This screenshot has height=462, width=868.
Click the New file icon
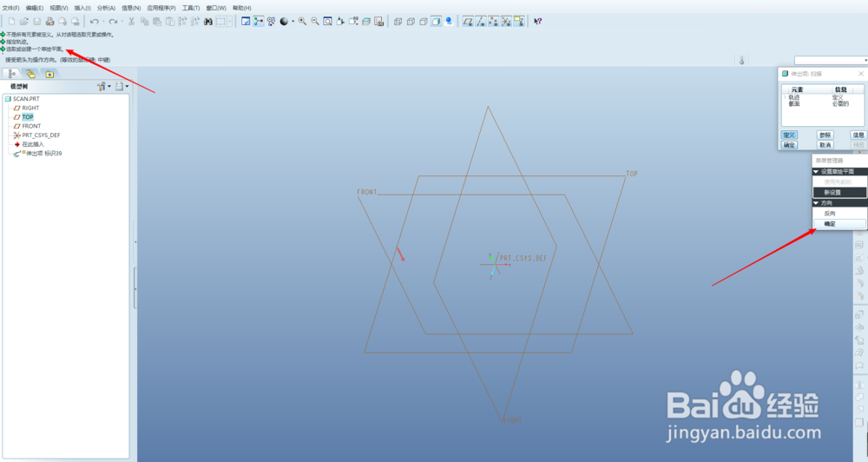11,21
